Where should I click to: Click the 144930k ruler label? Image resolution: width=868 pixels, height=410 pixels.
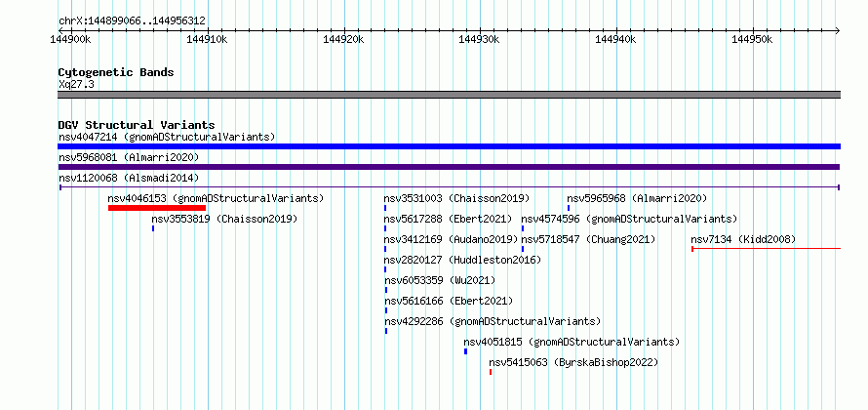(480, 39)
